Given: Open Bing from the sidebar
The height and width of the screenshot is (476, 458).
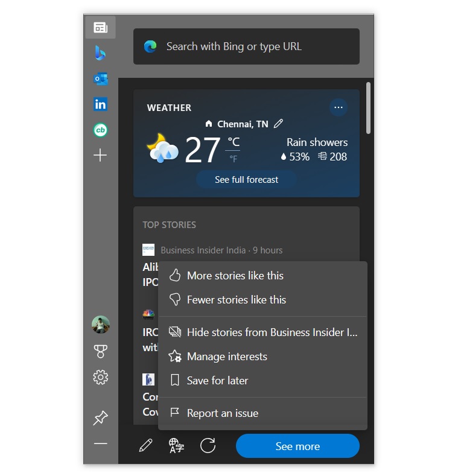Looking at the screenshot, I should (100, 53).
